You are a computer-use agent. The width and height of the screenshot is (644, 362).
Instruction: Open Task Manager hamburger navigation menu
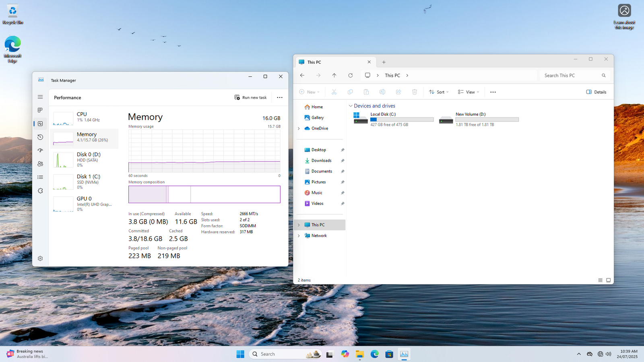click(x=40, y=97)
